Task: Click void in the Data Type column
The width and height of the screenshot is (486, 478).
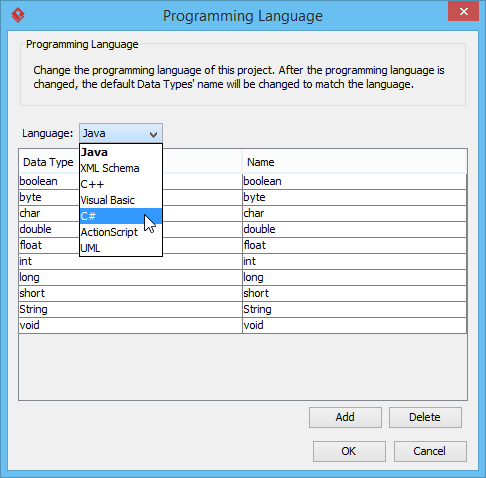Action: pos(130,325)
